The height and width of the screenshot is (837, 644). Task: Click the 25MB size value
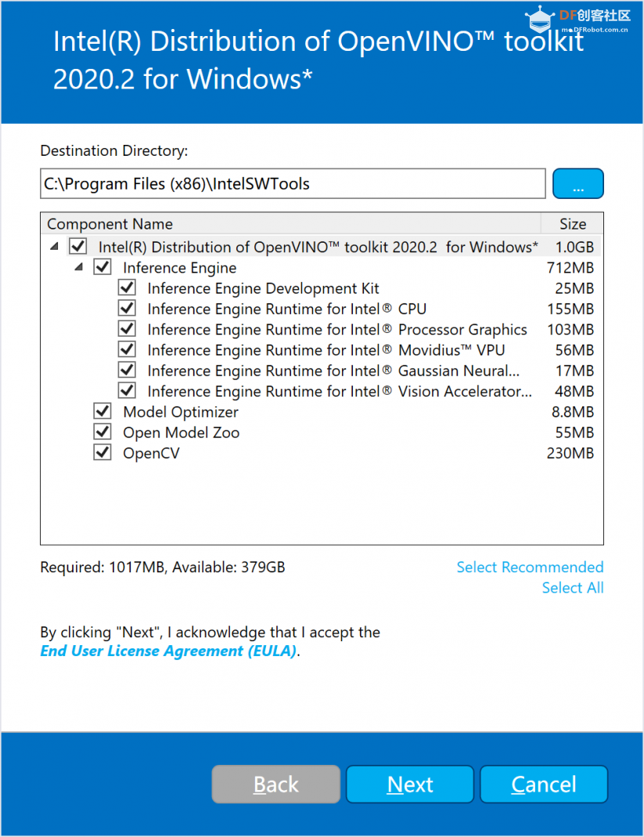click(574, 288)
